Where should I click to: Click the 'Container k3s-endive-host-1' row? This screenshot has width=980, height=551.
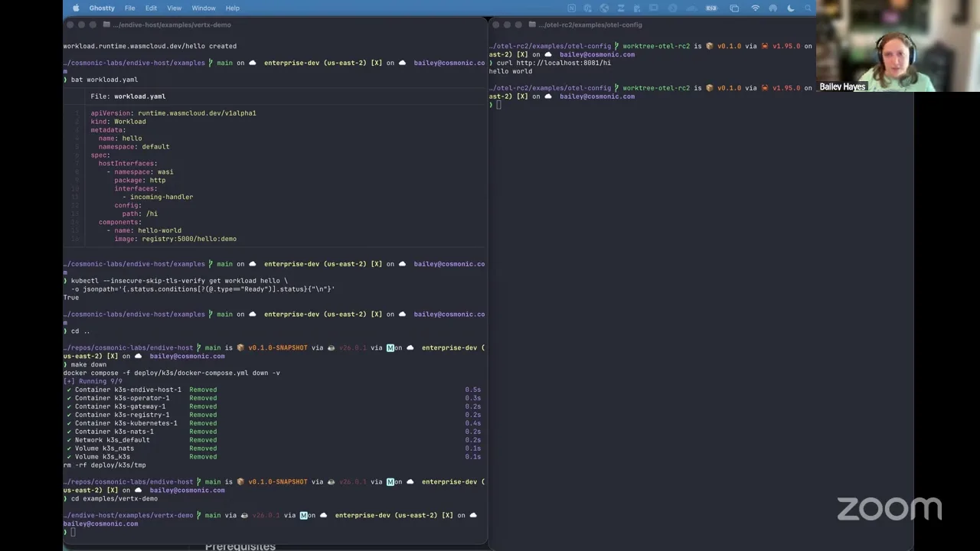coord(273,390)
